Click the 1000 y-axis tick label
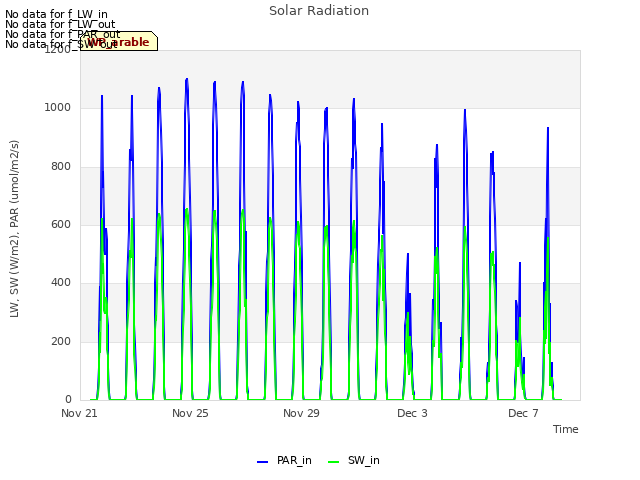 58,107
